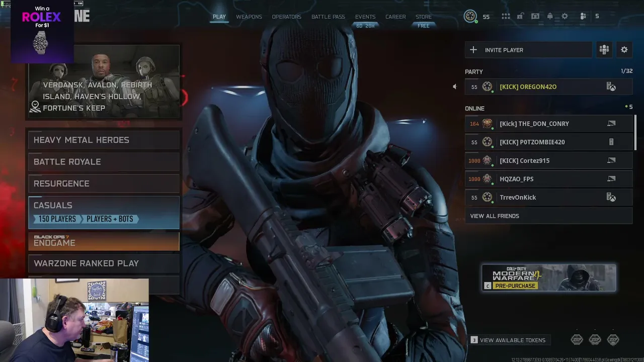Click the plus icon to invite player
This screenshot has width=644, height=362.
pos(473,50)
